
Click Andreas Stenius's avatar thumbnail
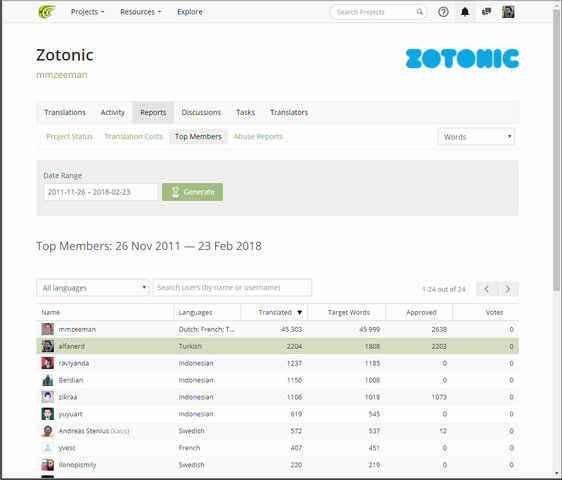[x=48, y=431]
